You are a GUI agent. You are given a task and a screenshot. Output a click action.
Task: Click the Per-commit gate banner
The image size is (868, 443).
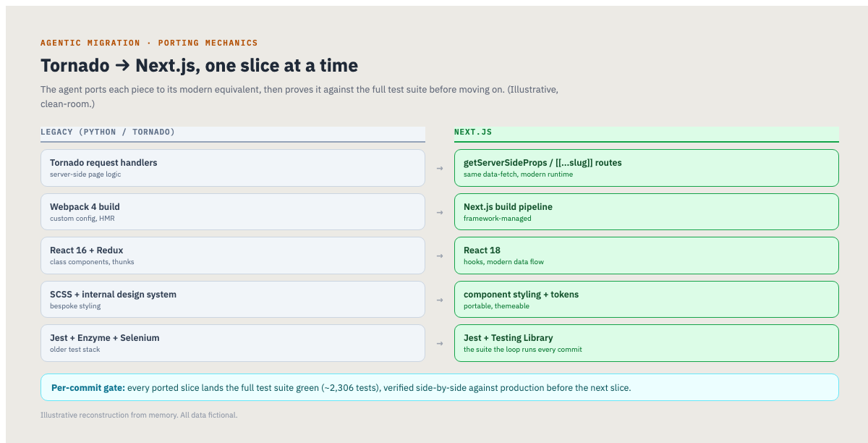[x=440, y=387]
